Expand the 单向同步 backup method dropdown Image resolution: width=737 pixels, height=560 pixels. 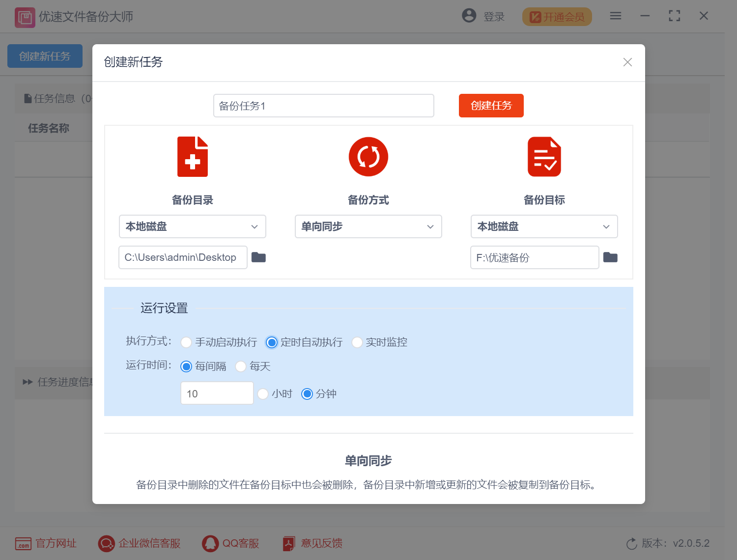368,226
